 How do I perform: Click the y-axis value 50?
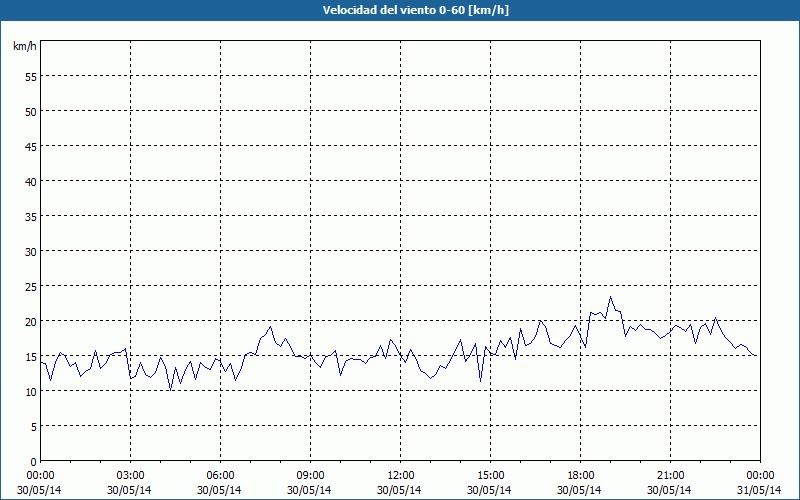[31, 112]
